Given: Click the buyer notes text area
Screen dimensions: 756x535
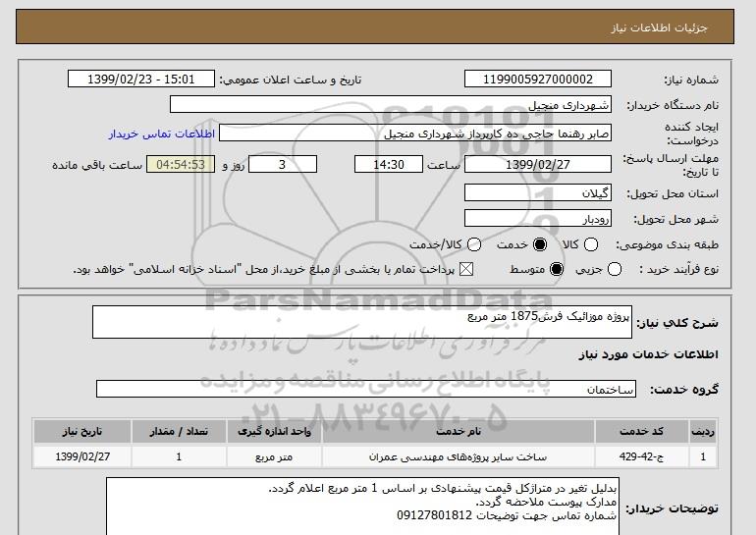Looking at the screenshot, I should (362, 507).
